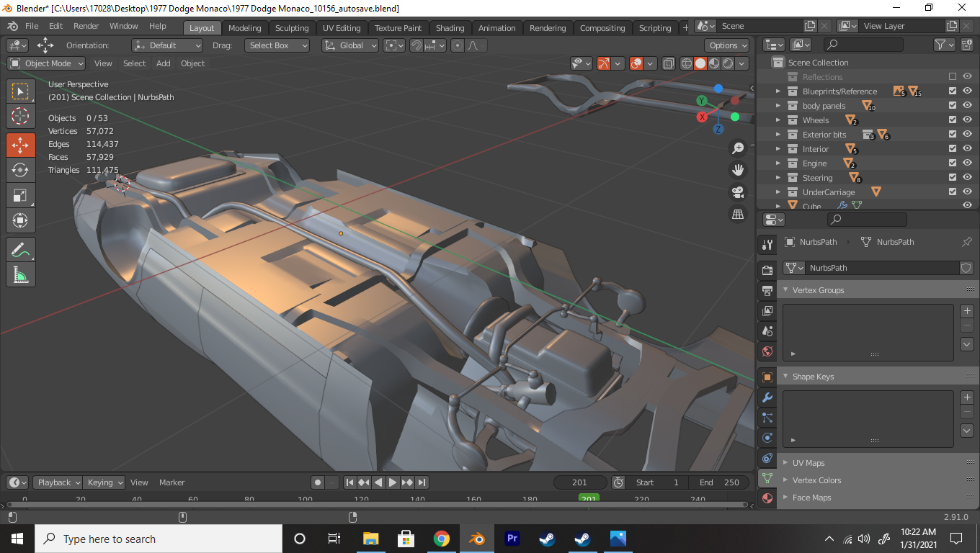Screen dimensions: 980x553
Task: Open the Material properties tab
Action: click(767, 498)
